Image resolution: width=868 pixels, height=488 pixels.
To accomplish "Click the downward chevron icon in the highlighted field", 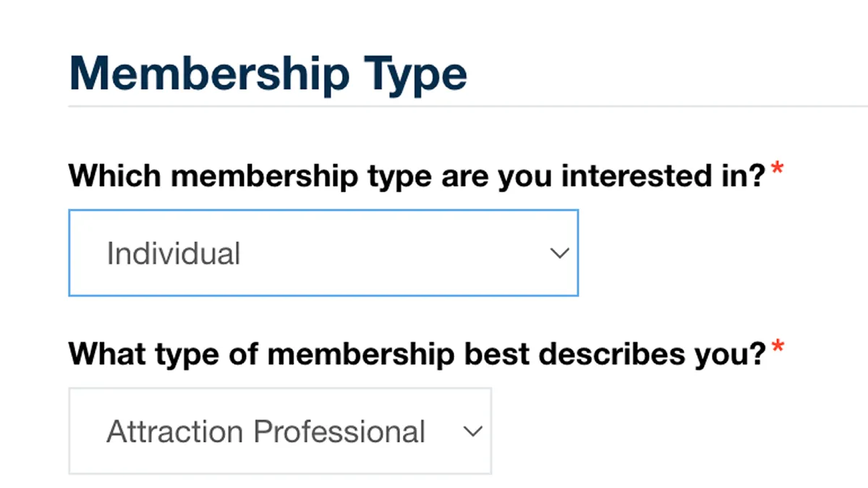I will [560, 253].
